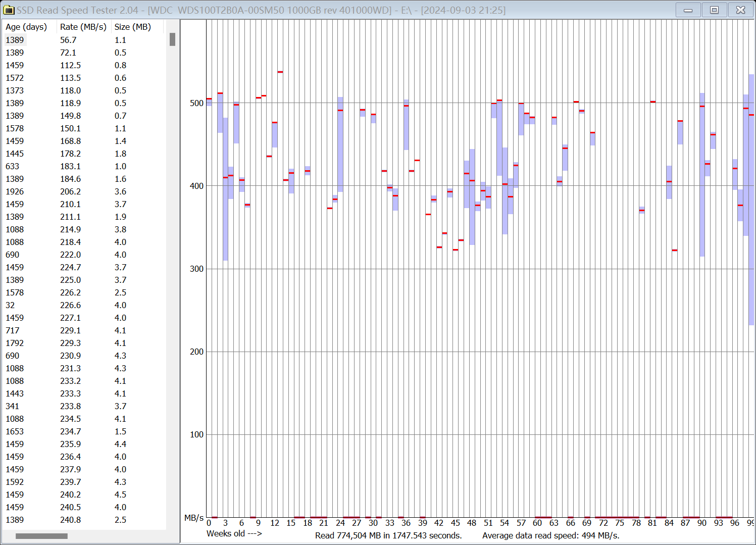Click the 'Read 774,504 MB in 1747.543 seconds.' text
The image size is (756, 545).
click(388, 535)
